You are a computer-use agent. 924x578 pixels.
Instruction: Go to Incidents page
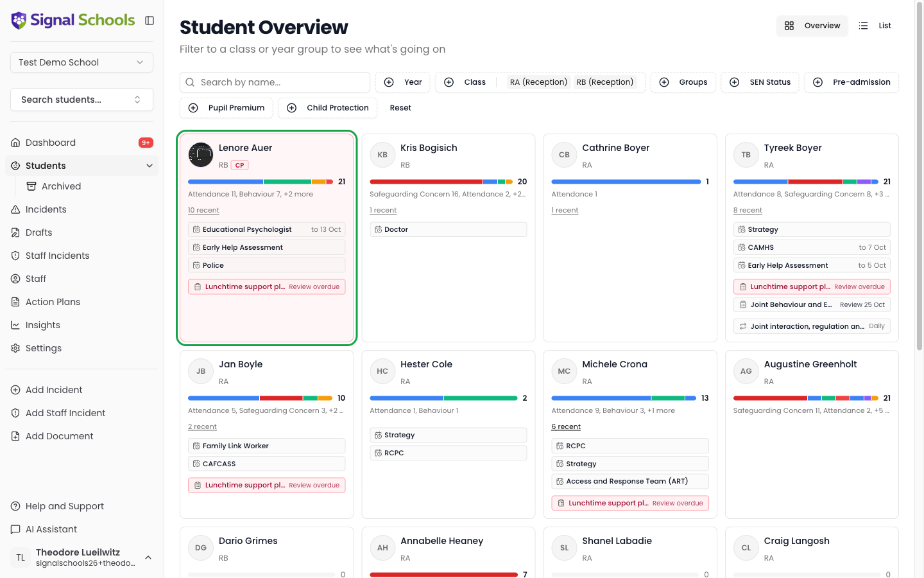click(81, 209)
